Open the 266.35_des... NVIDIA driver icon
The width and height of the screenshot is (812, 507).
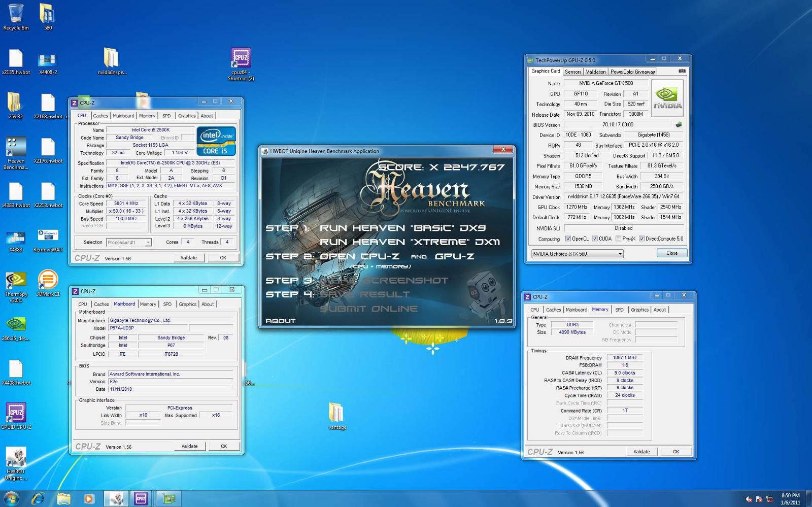click(16, 328)
